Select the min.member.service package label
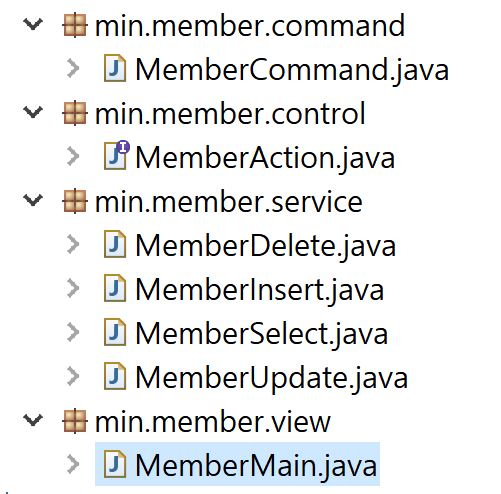The width and height of the screenshot is (501, 494). tap(229, 202)
